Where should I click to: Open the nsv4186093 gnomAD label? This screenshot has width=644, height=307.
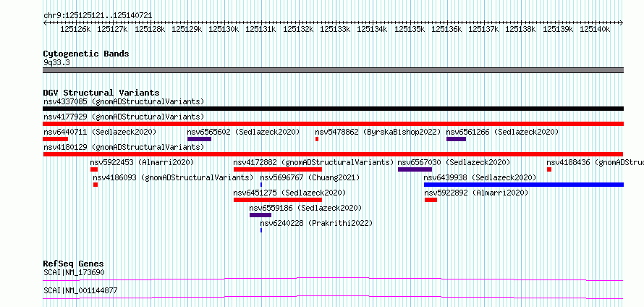174,177
